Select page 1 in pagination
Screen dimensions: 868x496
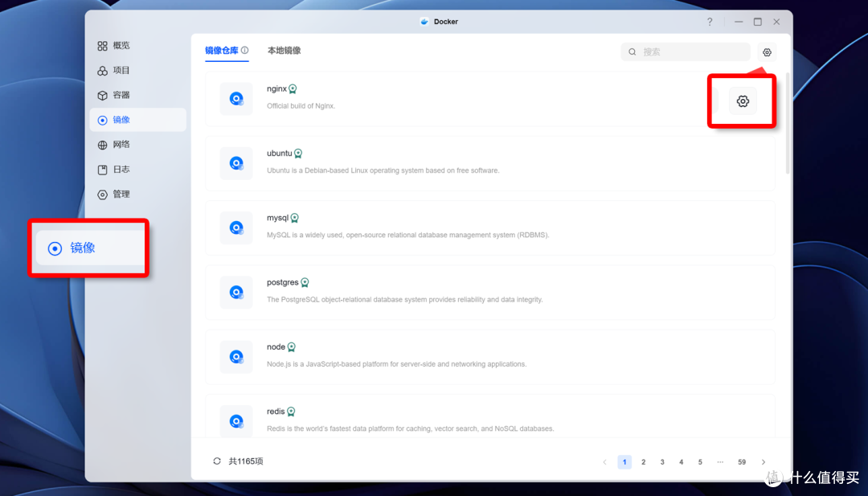click(624, 462)
